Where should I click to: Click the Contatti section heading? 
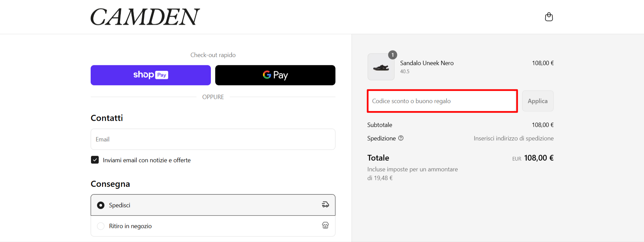tap(107, 118)
